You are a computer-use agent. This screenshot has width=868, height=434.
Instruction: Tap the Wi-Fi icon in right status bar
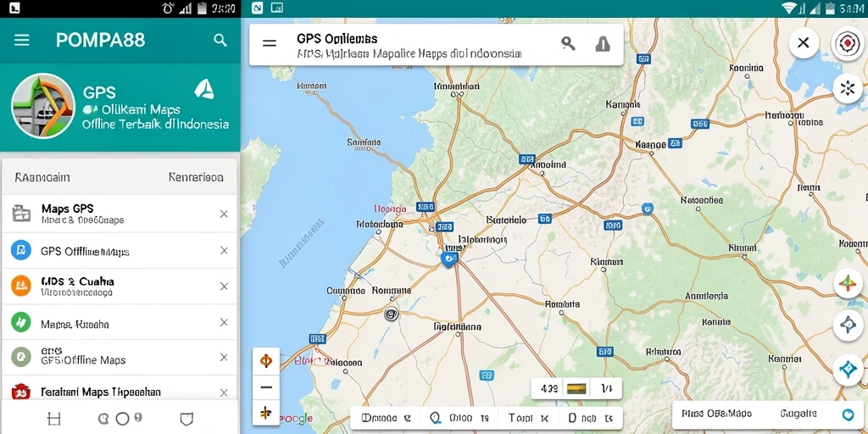point(789,8)
